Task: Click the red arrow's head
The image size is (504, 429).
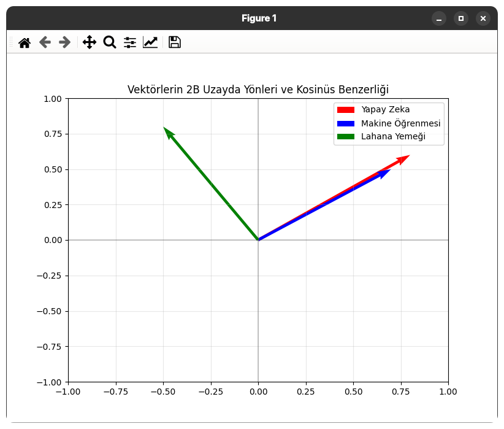Action: point(405,158)
